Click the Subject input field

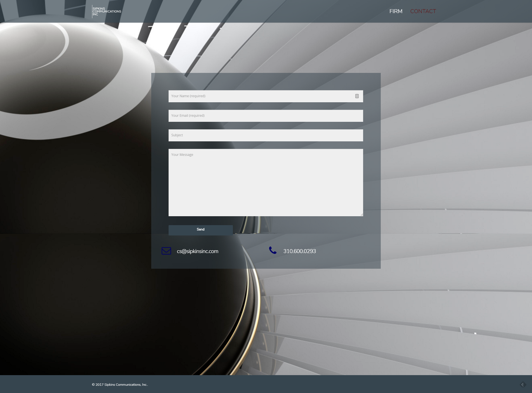coord(266,135)
